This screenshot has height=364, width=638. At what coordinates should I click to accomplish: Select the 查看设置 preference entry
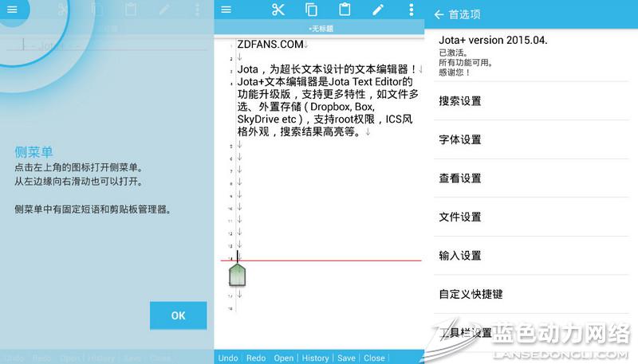[460, 178]
